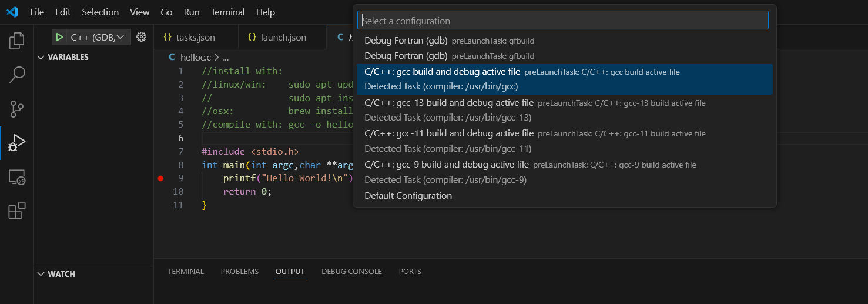Open the Extensions view icon
The image size is (868, 304).
click(x=16, y=211)
